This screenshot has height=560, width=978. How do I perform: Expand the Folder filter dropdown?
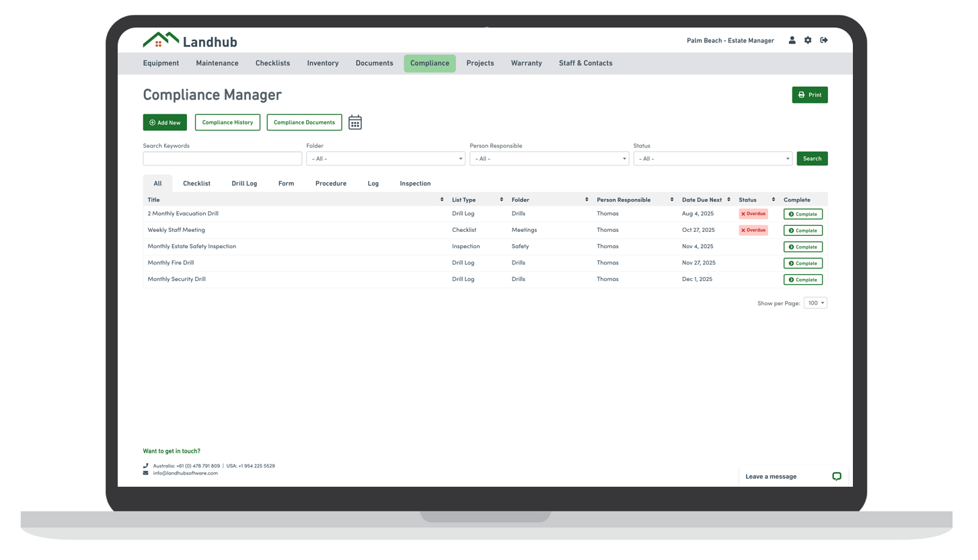pyautogui.click(x=385, y=159)
